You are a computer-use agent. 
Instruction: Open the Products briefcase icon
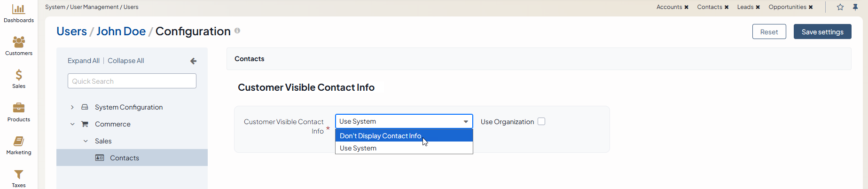(18, 108)
